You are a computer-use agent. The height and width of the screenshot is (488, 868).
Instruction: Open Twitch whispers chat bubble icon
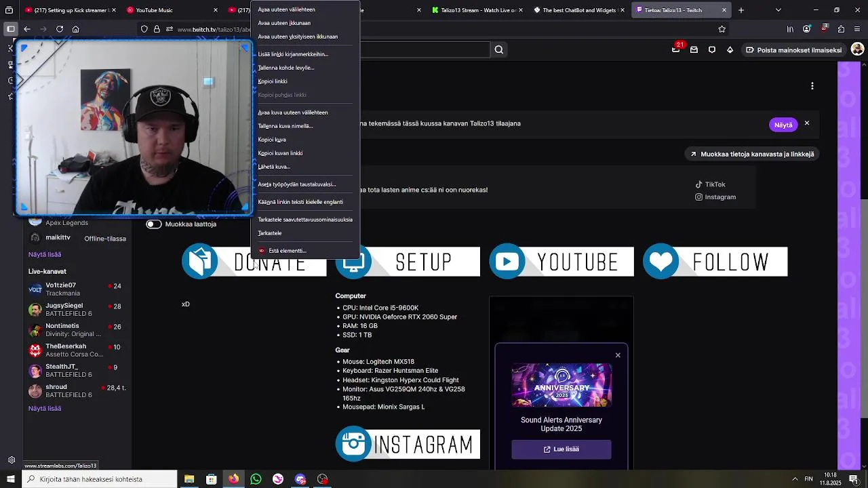click(x=711, y=49)
